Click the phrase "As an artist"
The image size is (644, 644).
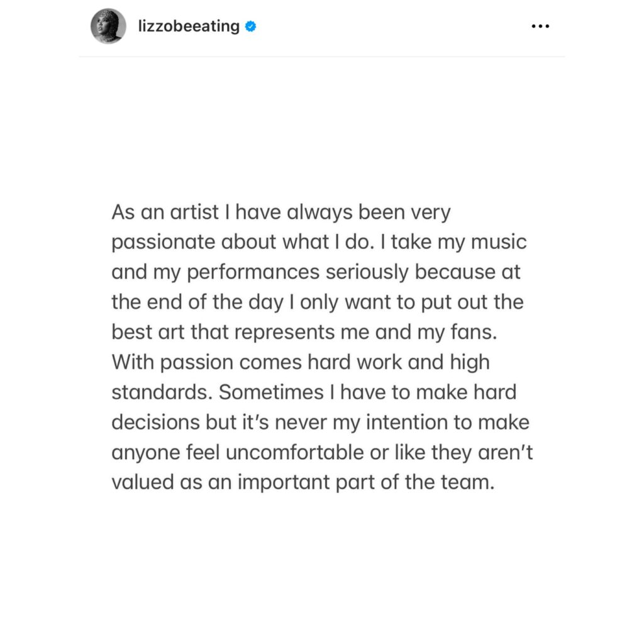click(165, 213)
